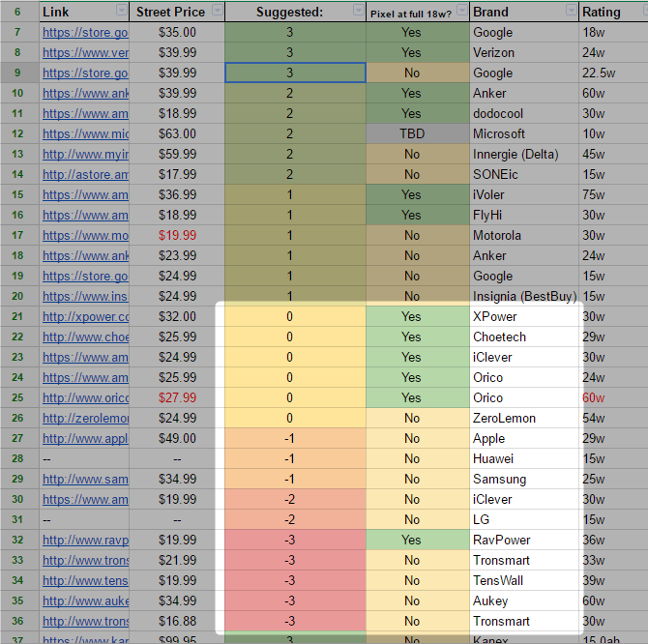
Task: Select the Yes cell in RavPower row
Action: 411,540
